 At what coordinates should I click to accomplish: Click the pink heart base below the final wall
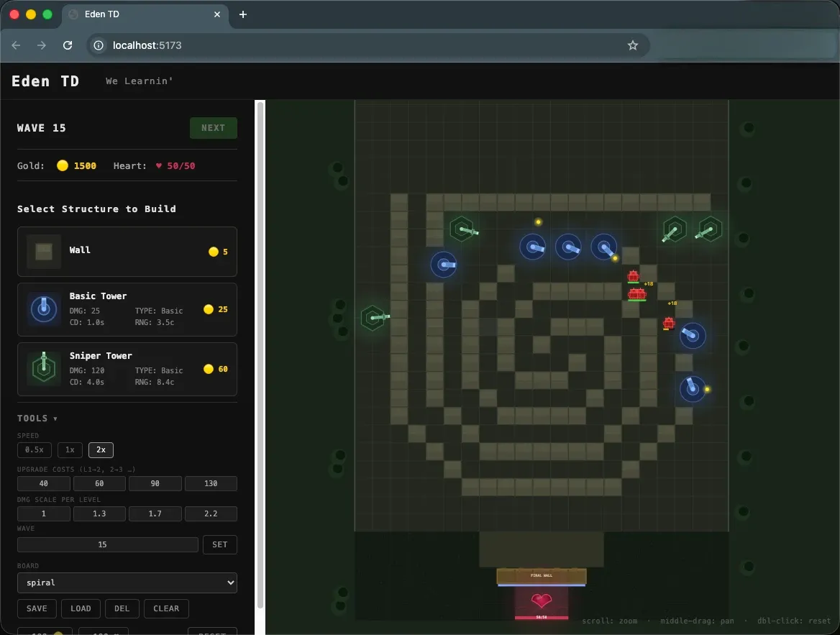[541, 601]
